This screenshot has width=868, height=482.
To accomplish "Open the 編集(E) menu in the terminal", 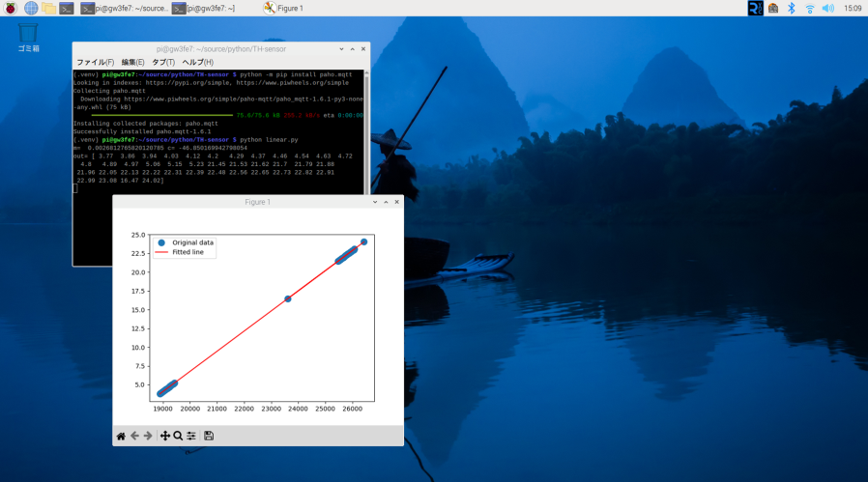I will [132, 62].
